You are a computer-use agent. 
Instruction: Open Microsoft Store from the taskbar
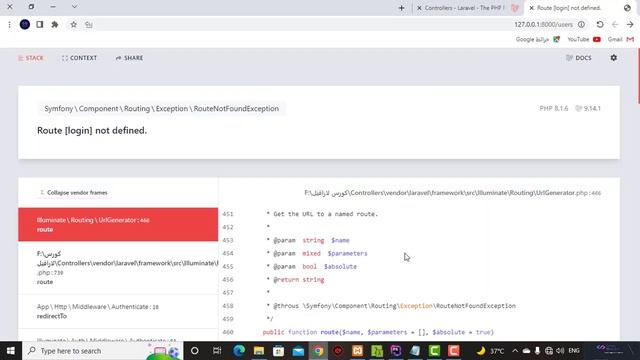click(x=278, y=351)
